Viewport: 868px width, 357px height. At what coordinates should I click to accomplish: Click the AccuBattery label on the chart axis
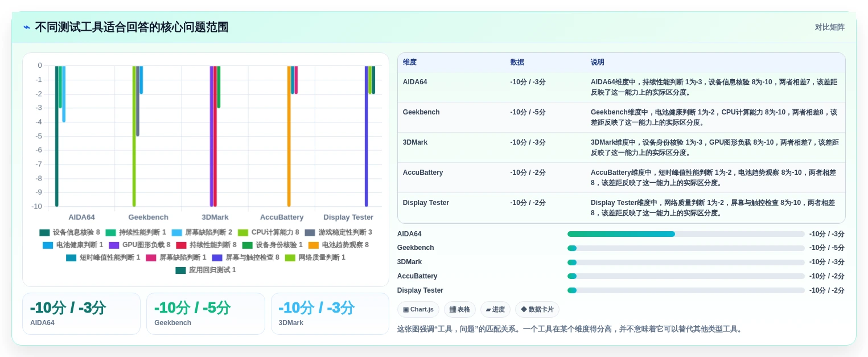282,217
